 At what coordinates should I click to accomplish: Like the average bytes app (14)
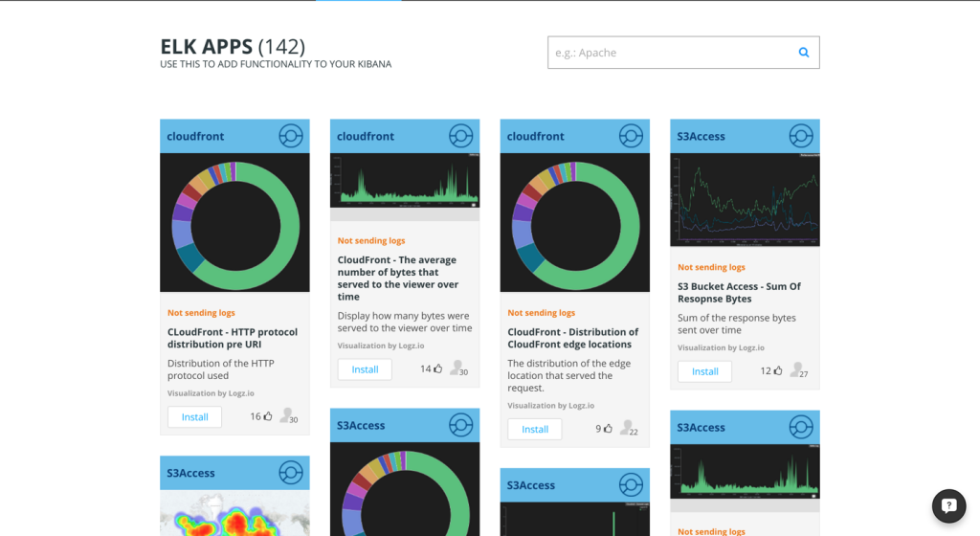click(x=437, y=368)
